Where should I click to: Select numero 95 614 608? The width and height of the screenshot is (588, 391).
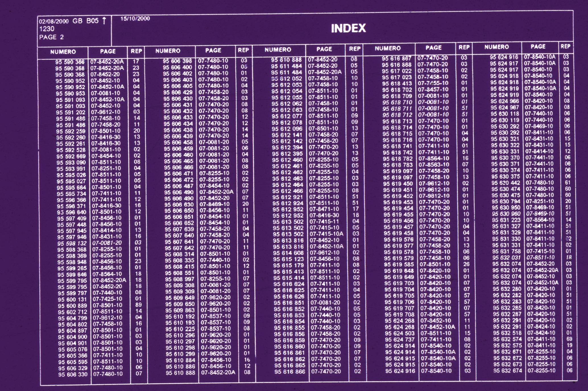(x=289, y=253)
